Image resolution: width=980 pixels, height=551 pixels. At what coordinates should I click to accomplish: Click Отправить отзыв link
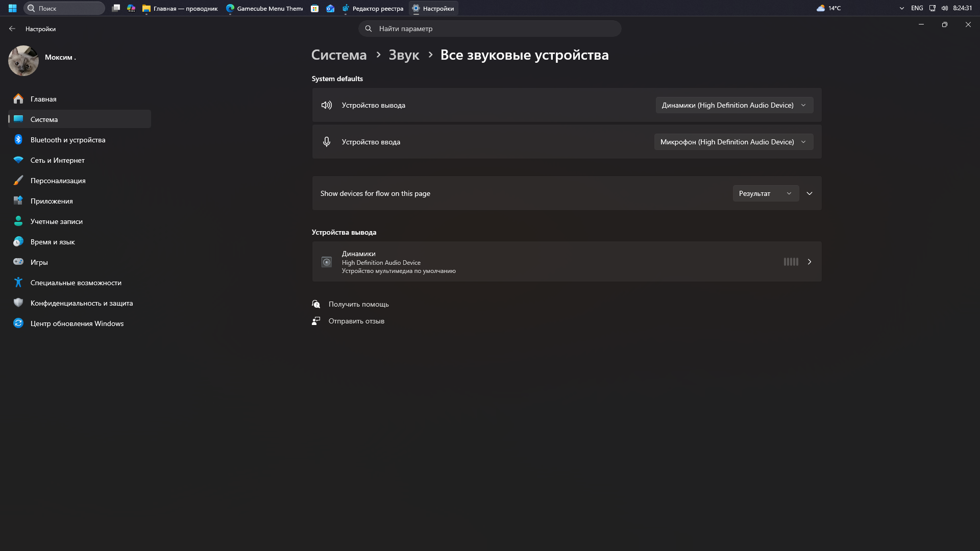tap(356, 321)
